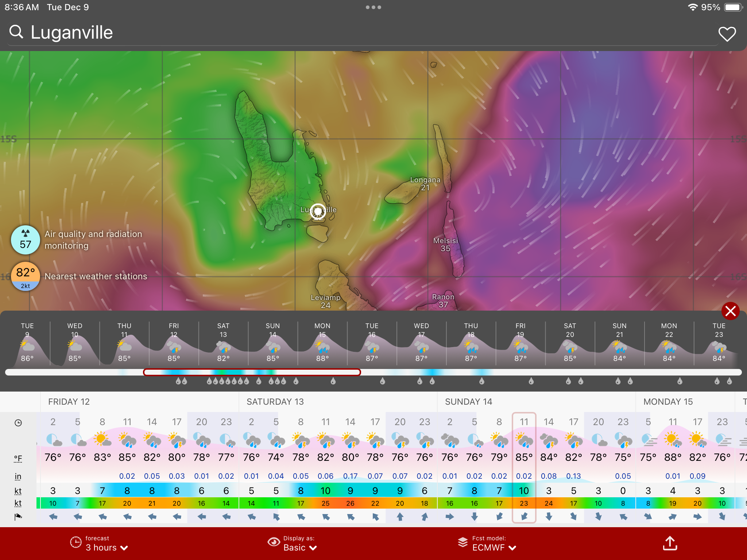
Task: Tap Monday 17:00 sunny weather icon
Action: click(x=697, y=439)
